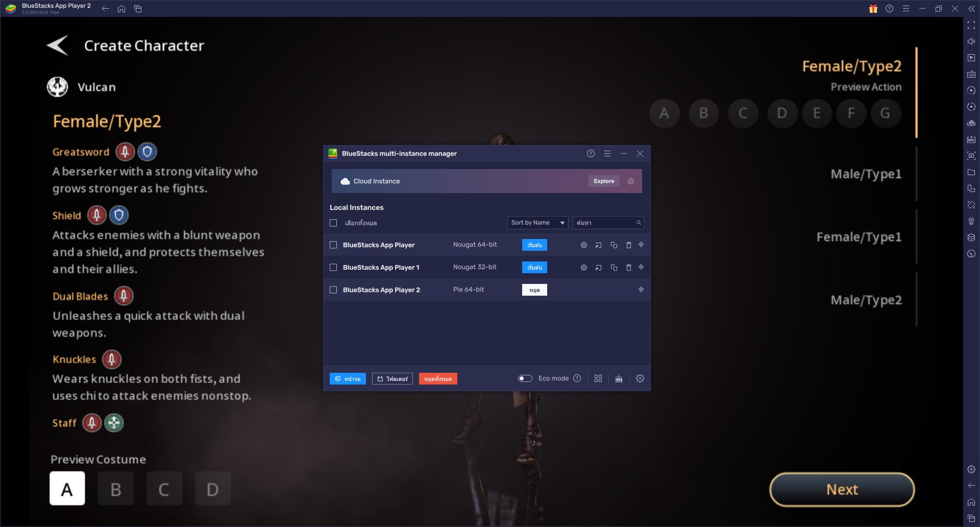Select preview costume D
Image resolution: width=980 pixels, height=527 pixels.
213,488
